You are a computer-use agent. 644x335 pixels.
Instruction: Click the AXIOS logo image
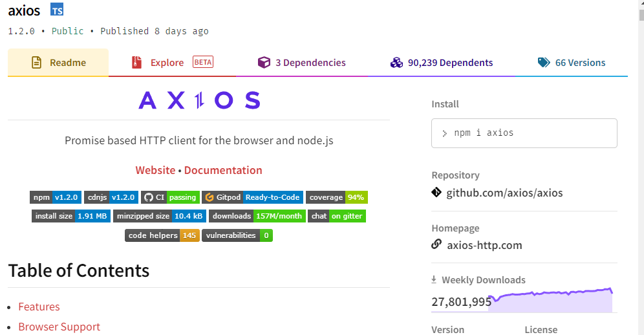199,100
